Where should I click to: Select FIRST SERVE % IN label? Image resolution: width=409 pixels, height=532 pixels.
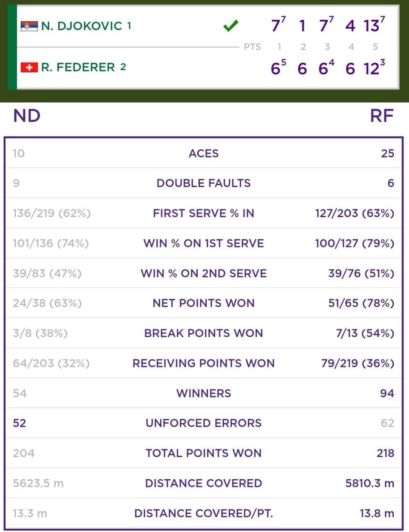(204, 214)
